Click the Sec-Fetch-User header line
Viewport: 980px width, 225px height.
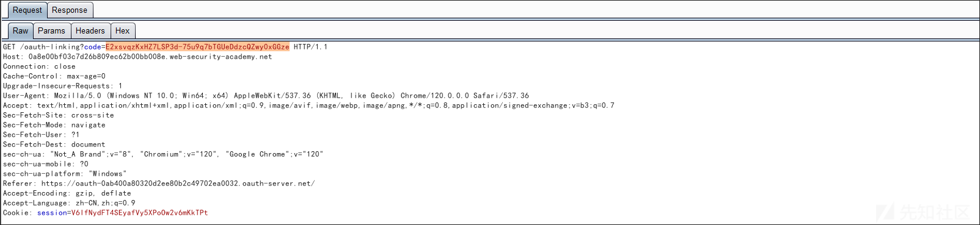(41, 135)
